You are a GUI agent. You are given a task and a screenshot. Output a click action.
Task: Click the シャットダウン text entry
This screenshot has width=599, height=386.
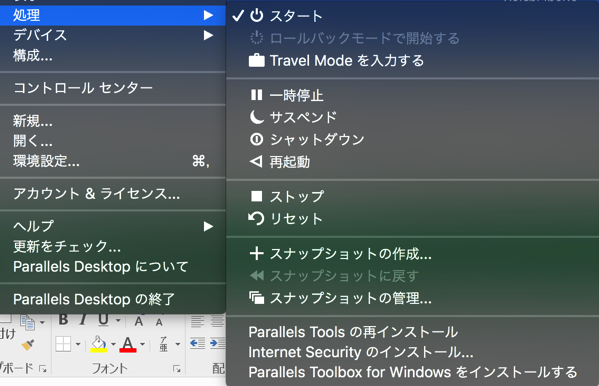[317, 139]
